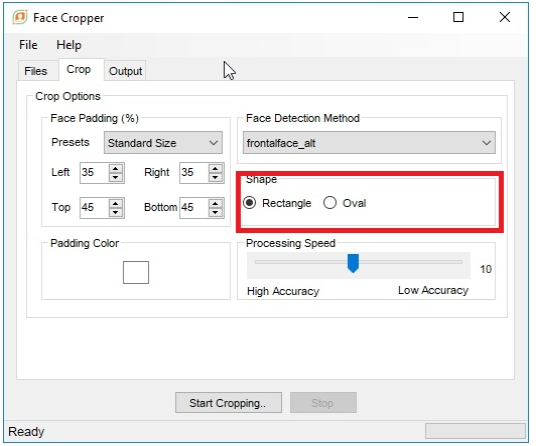Open the Presets Standard Size dropdown
Image resolution: width=536 pixels, height=446 pixels.
(x=164, y=144)
